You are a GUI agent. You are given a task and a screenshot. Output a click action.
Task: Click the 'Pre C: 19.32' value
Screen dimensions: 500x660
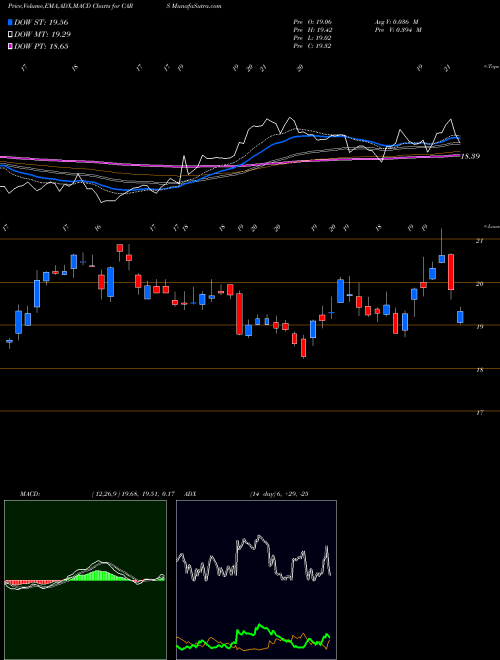coord(312,46)
